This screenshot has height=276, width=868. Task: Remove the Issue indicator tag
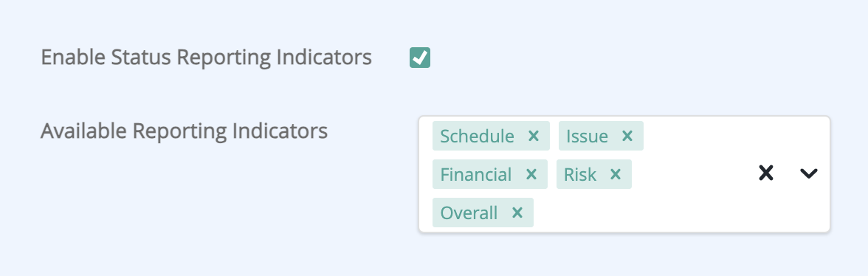pos(627,136)
